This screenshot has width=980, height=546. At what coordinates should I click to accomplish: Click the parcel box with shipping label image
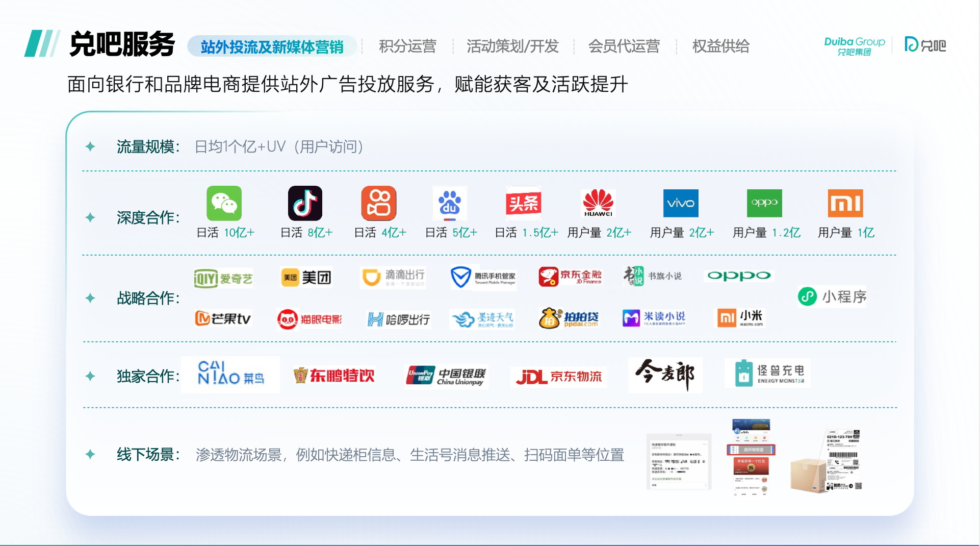[x=826, y=461]
